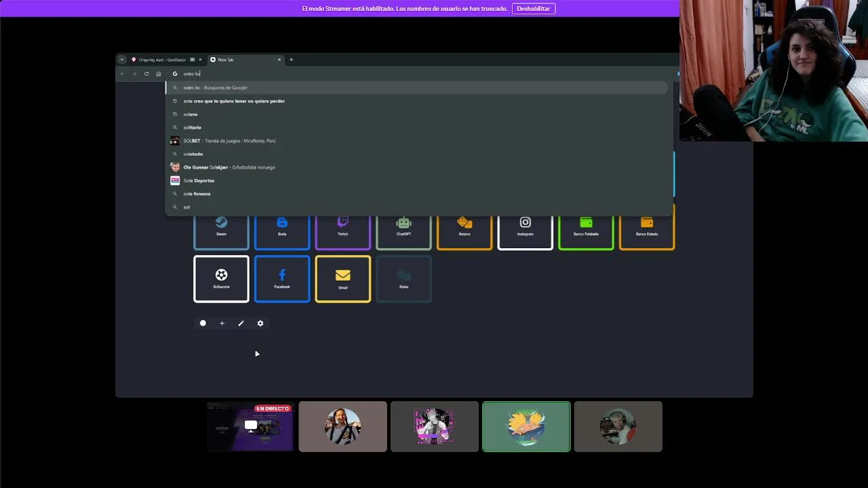Open a new browser tab with plus
Image resolution: width=868 pixels, height=488 pixels.
[292, 60]
